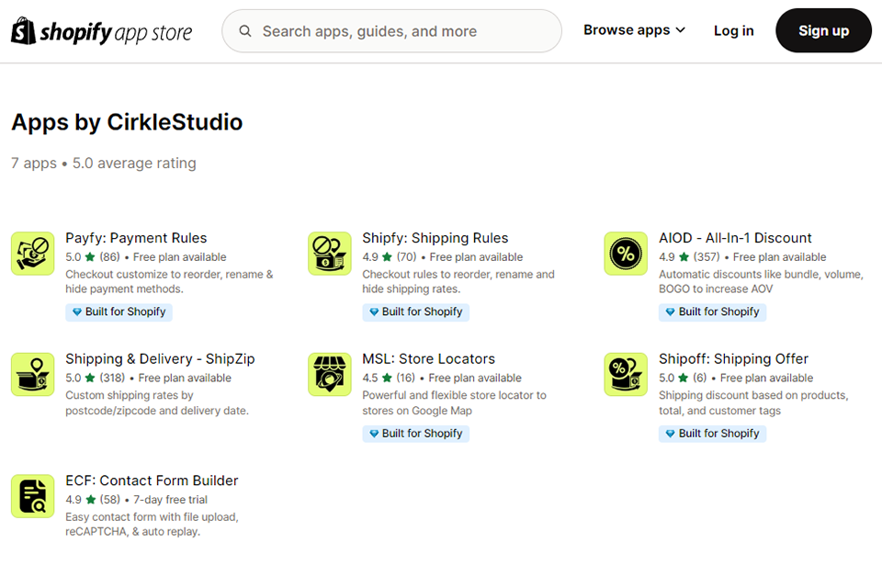The image size is (882, 588).
Task: Select "(357)" review count for AIOD
Action: tap(707, 257)
